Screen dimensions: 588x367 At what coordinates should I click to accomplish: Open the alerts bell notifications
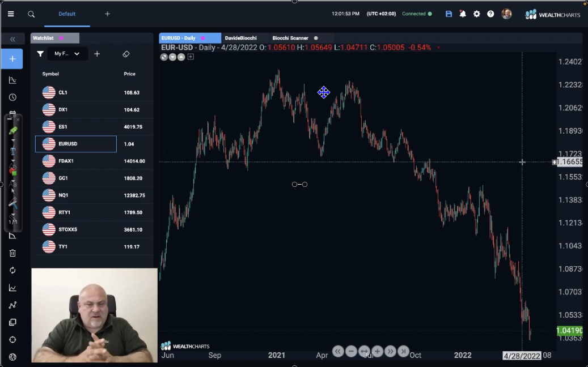coord(463,14)
